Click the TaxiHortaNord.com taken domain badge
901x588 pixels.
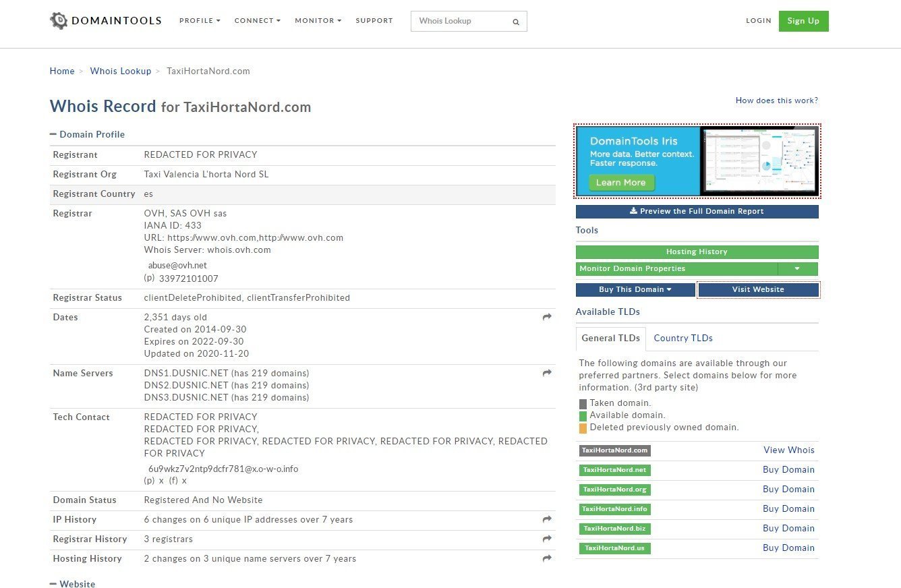[x=615, y=450]
